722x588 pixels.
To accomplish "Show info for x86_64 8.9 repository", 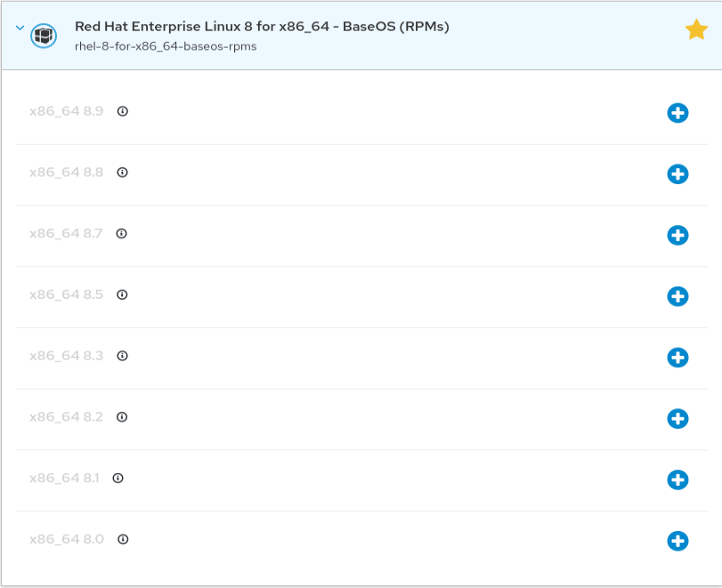I will click(x=123, y=111).
